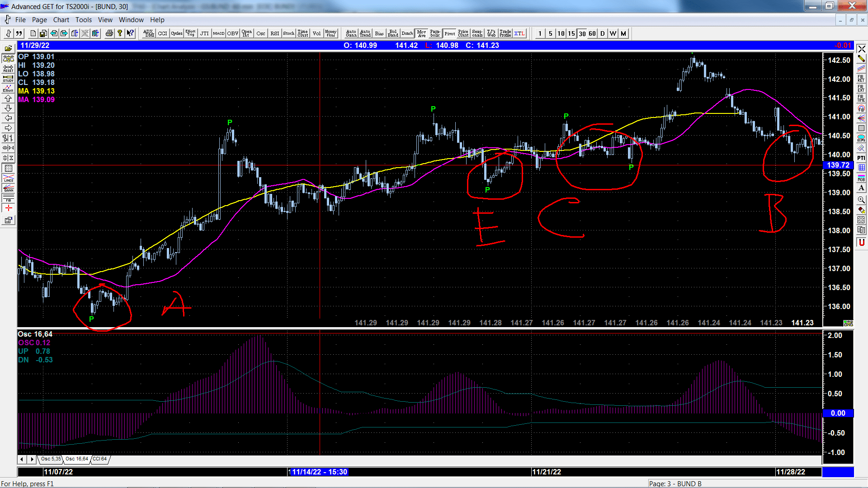Viewport: 868px width, 488px height.
Task: Select the FIB RET tool
Action: click(x=861, y=78)
